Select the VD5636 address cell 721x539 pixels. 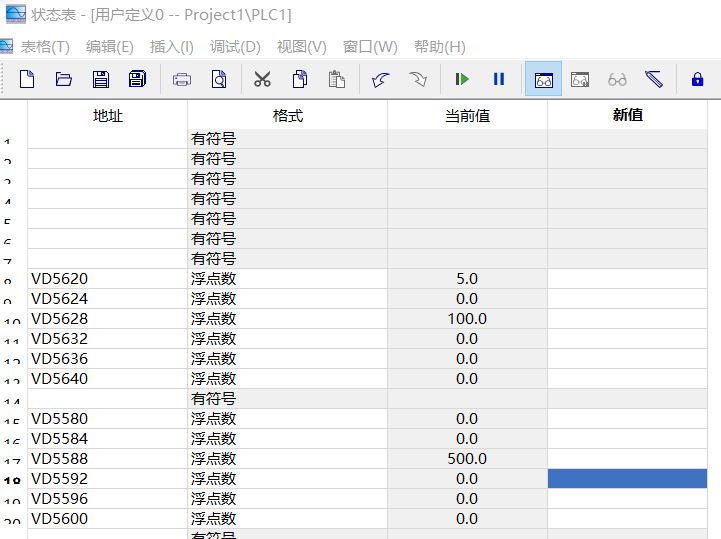[x=108, y=359]
